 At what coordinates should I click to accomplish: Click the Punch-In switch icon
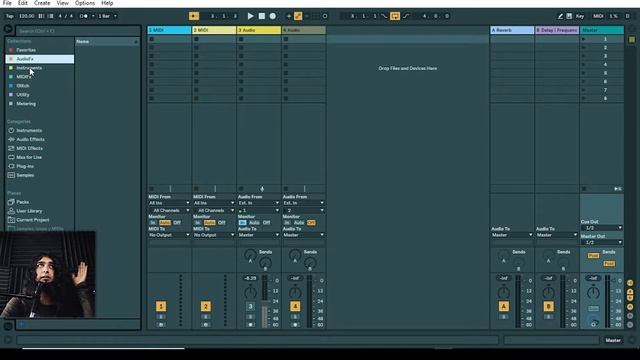384,16
